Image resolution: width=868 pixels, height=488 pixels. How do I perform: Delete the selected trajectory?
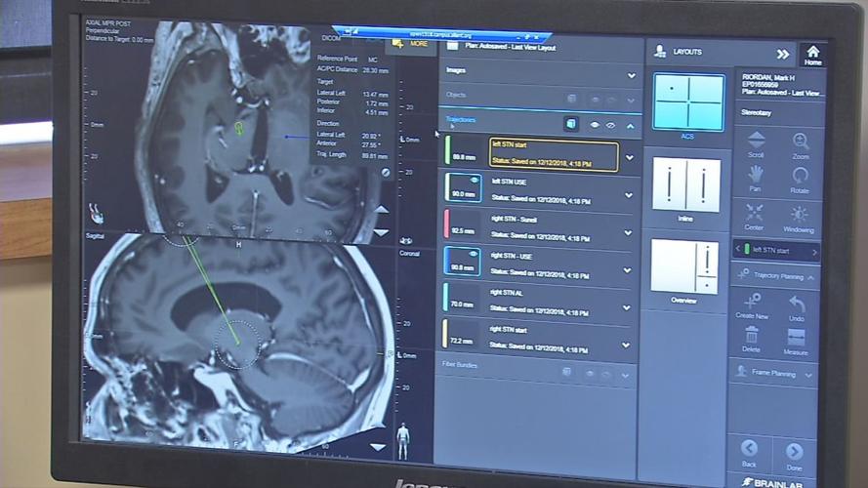pos(751,339)
